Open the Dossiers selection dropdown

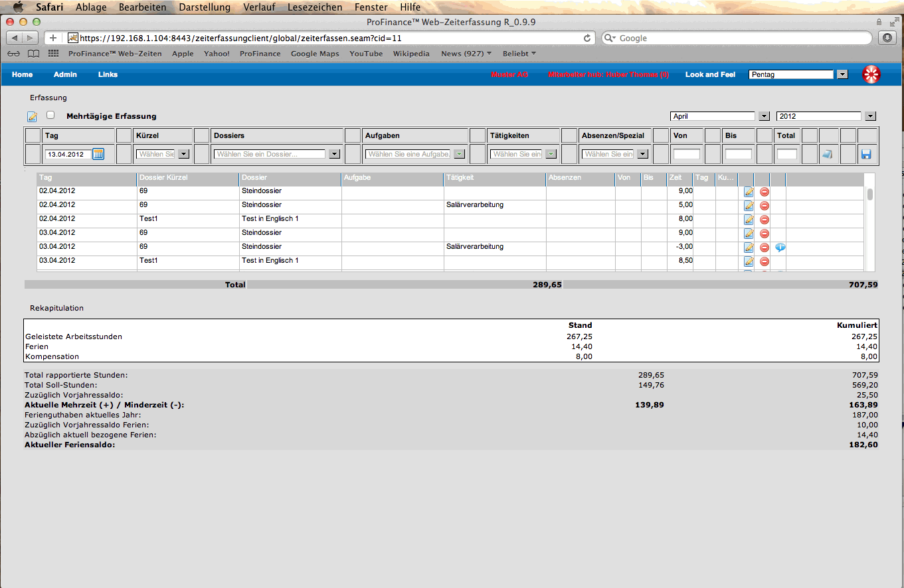(x=334, y=154)
